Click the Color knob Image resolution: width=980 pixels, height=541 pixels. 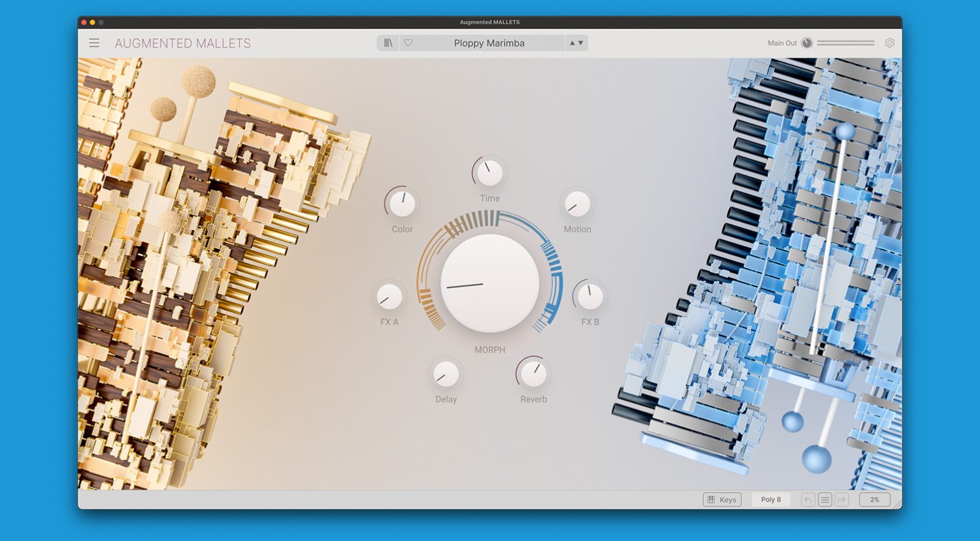pos(402,204)
